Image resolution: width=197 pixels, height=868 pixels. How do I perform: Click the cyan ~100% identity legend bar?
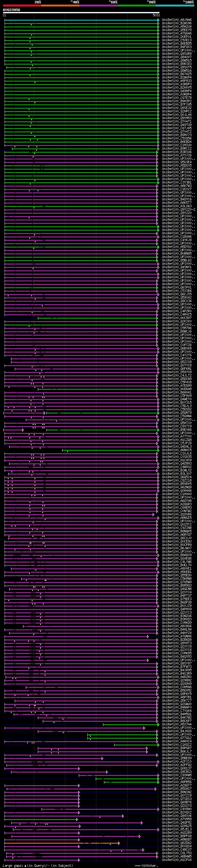[x=175, y=6]
